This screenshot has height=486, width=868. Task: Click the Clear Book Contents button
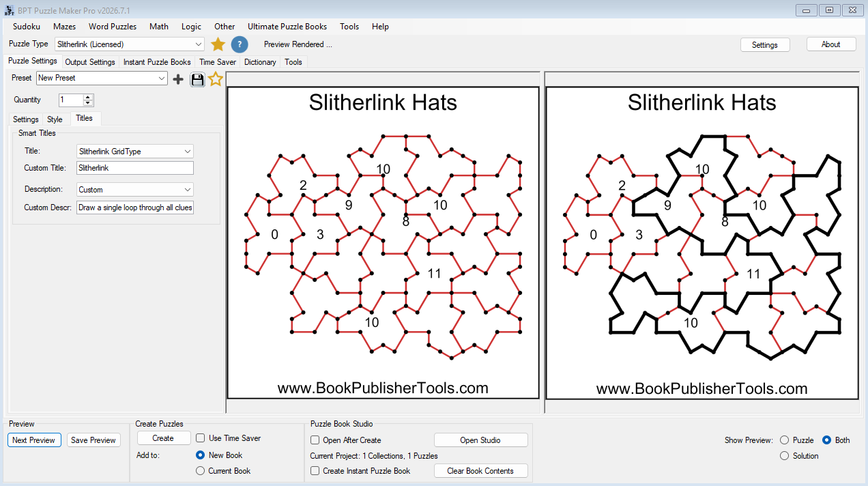click(x=481, y=471)
